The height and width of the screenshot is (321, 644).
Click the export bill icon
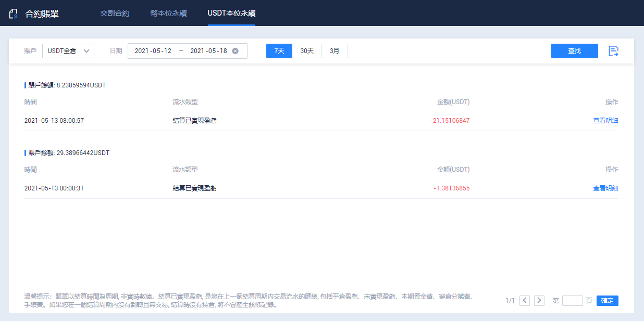point(614,51)
